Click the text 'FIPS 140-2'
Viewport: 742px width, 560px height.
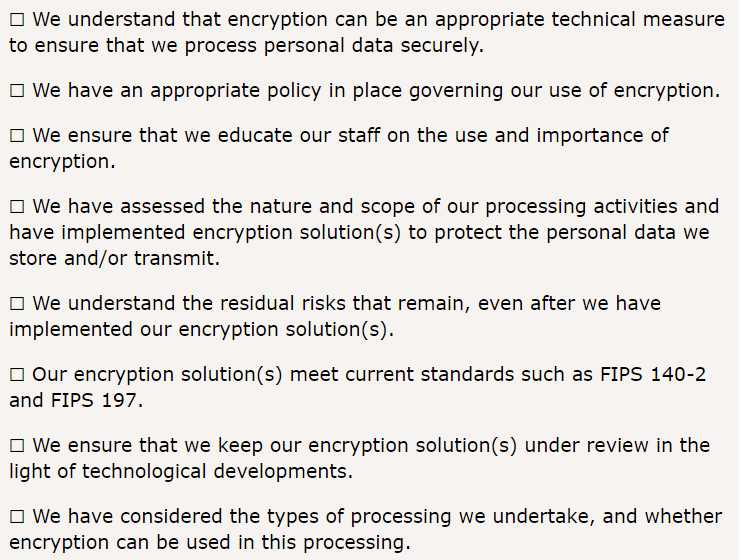click(653, 374)
